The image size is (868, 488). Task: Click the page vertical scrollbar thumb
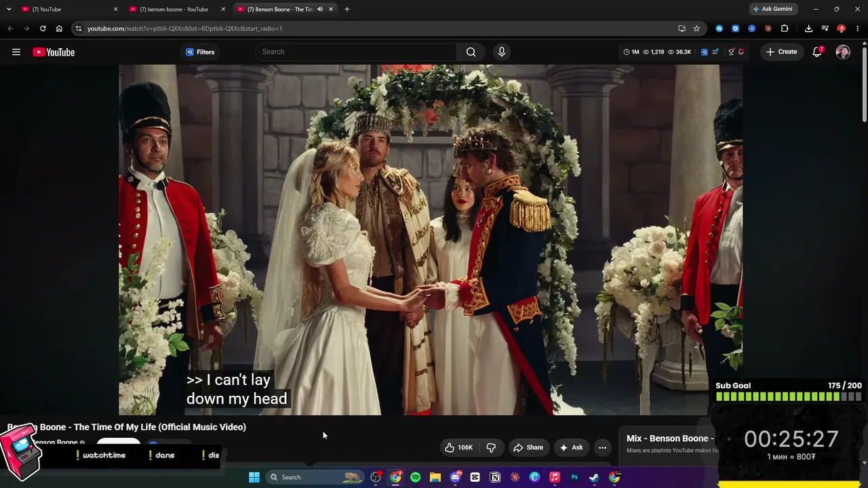(x=865, y=85)
